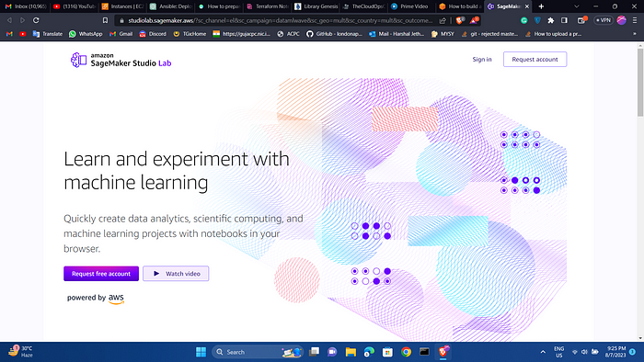The image size is (644, 362).
Task: Open the Gmail icon bookmark at far left
Action: pos(9,34)
